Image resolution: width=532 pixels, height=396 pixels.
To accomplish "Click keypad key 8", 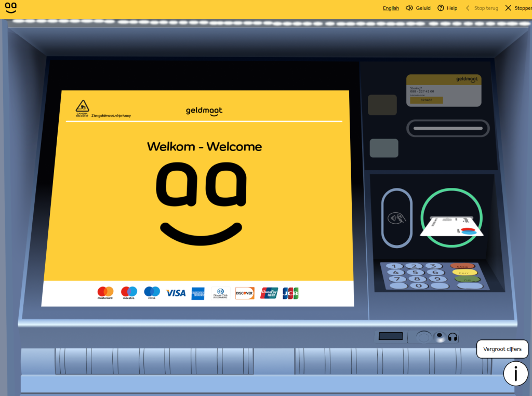I will point(417,279).
